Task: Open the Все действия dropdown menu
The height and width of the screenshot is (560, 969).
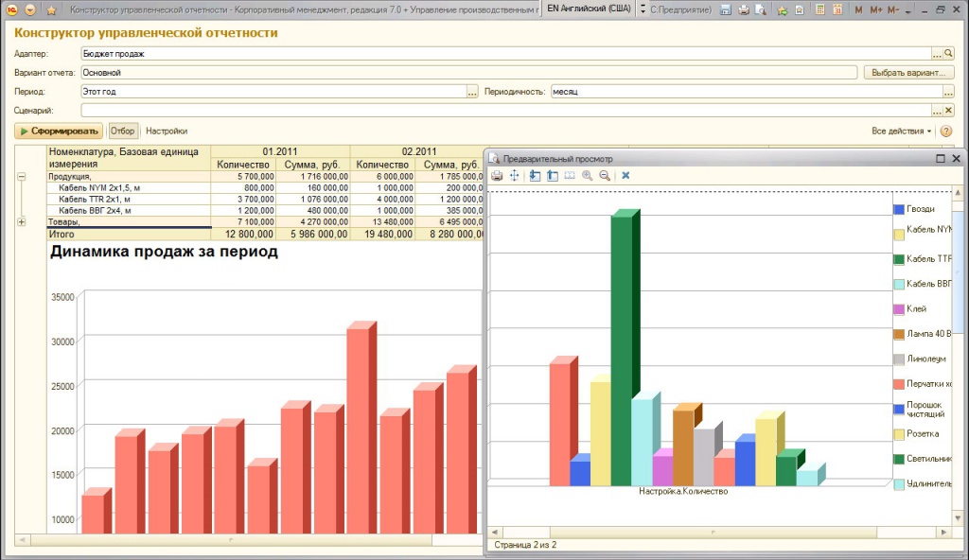Action: (x=901, y=131)
